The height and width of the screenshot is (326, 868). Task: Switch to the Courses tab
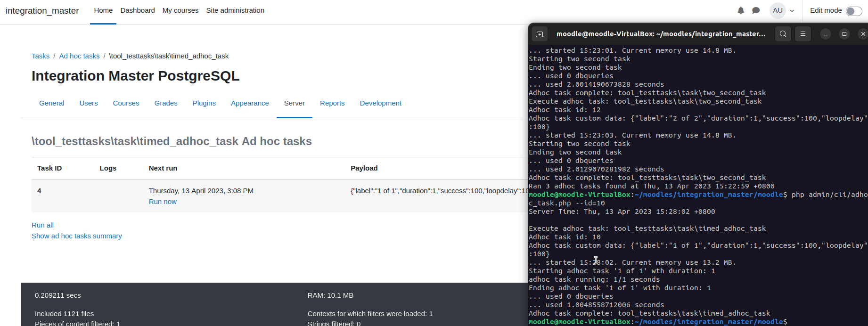click(x=126, y=103)
